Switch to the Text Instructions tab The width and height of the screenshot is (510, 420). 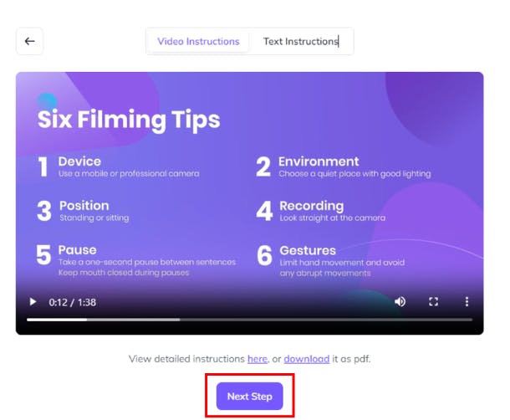tap(301, 41)
